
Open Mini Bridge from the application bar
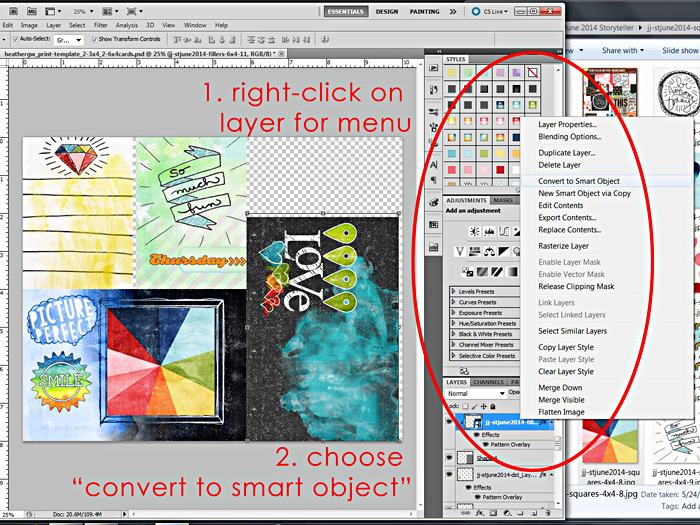tap(32, 11)
